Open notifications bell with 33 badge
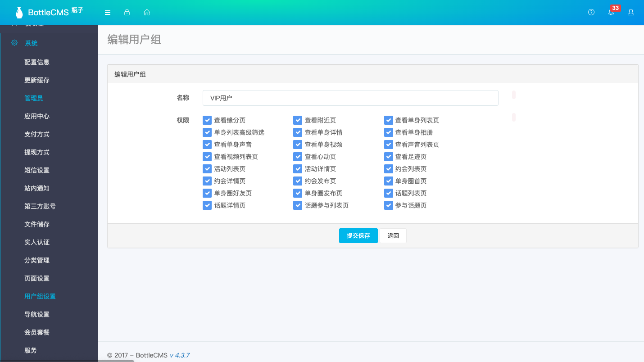 tap(611, 12)
